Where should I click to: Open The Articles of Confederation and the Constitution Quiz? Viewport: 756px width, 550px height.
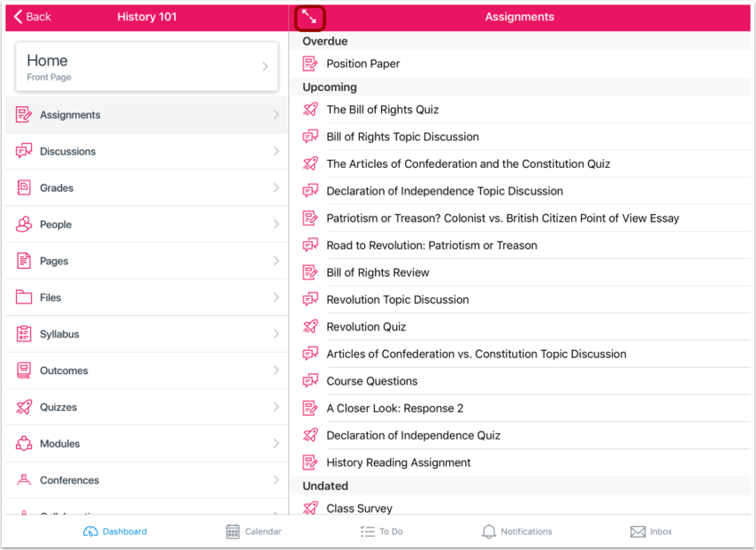pyautogui.click(x=520, y=164)
